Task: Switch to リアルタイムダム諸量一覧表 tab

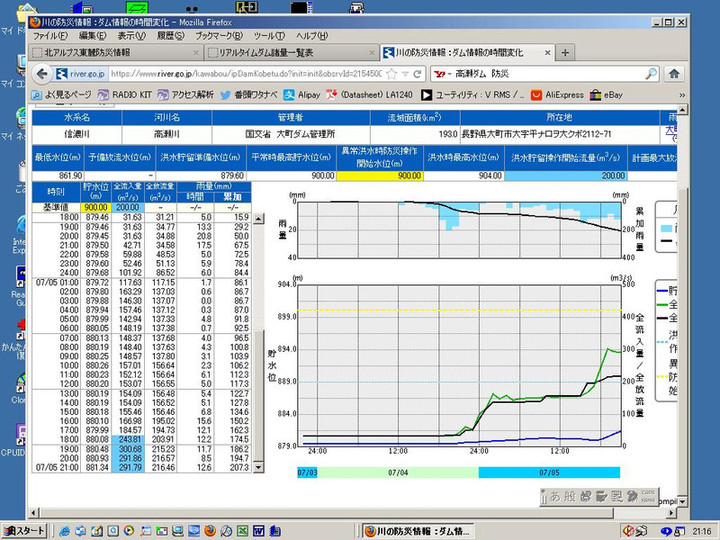Action: tap(260, 52)
